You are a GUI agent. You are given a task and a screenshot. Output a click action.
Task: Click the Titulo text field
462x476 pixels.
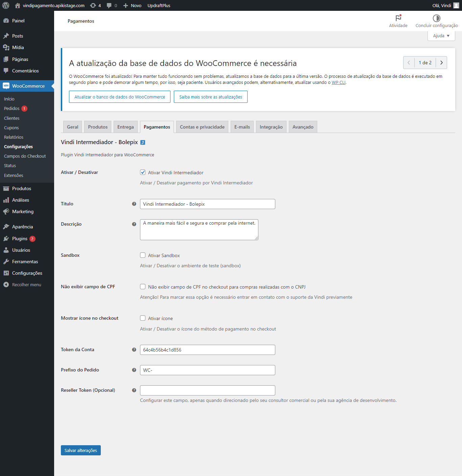pos(208,204)
